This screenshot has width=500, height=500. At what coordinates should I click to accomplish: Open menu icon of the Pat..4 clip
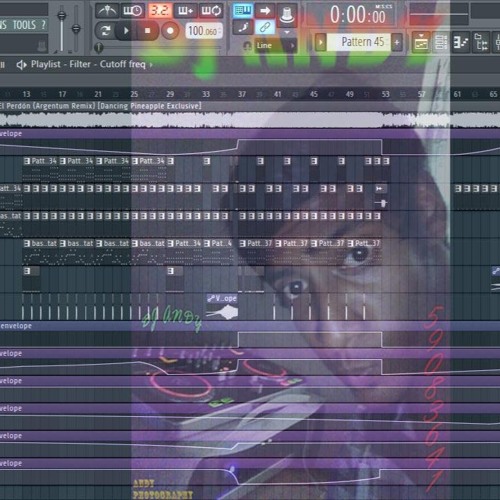tap(207, 244)
